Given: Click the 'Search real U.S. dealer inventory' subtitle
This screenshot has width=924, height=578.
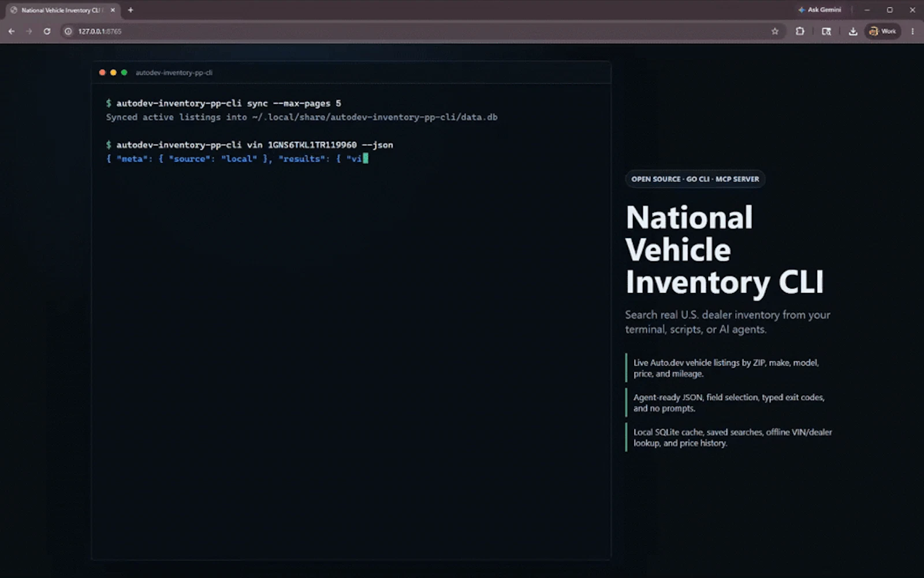Looking at the screenshot, I should pos(728,322).
